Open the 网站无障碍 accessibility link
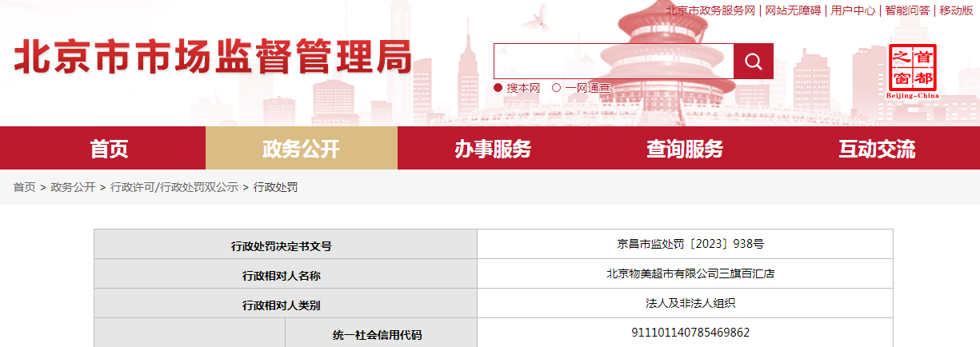Viewport: 980px width, 347px height. (x=793, y=10)
